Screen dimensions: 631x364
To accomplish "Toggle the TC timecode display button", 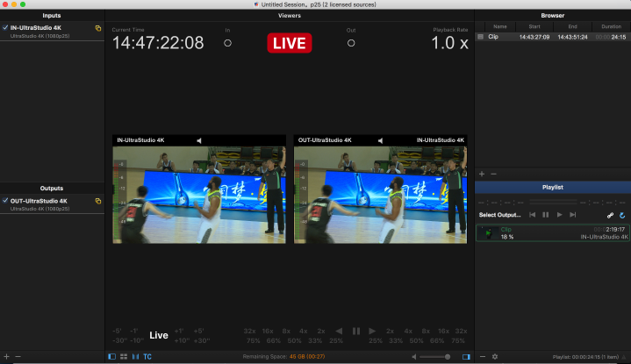I will [x=147, y=357].
